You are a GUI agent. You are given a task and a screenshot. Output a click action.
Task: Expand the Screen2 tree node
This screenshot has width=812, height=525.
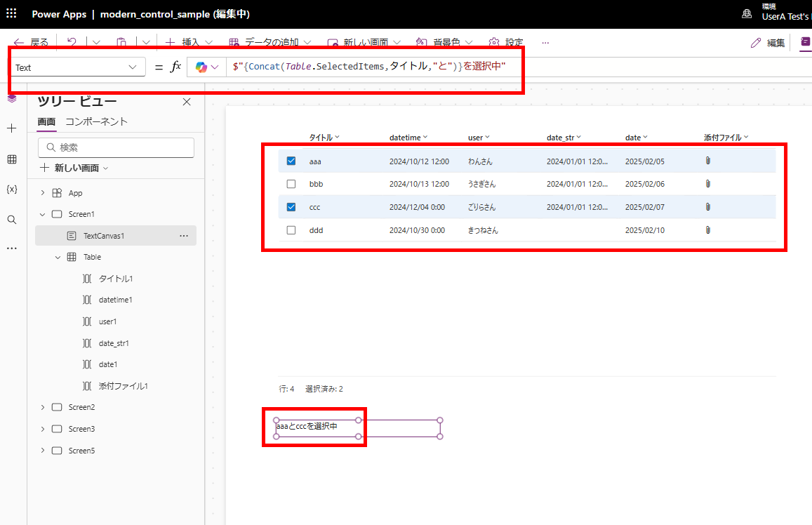coord(43,408)
